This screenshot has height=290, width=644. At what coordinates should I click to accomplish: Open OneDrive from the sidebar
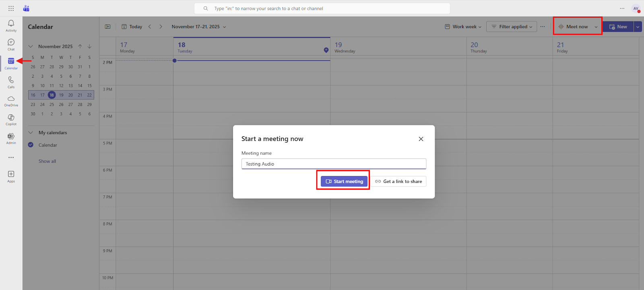11,101
